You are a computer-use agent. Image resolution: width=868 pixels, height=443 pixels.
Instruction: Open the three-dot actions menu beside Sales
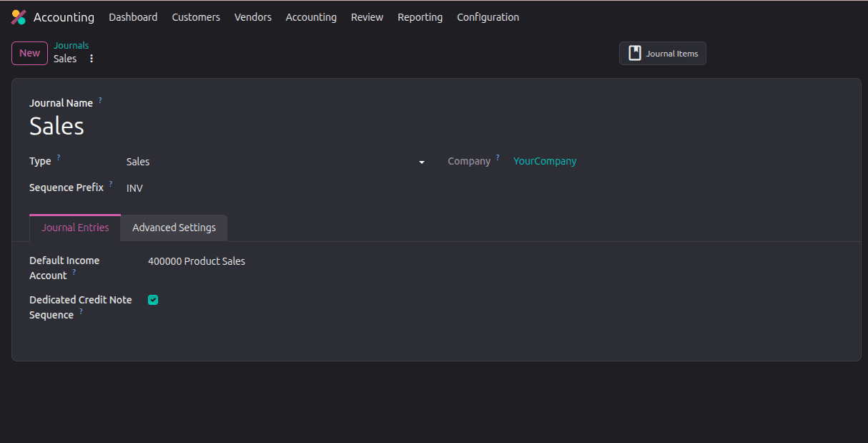92,59
